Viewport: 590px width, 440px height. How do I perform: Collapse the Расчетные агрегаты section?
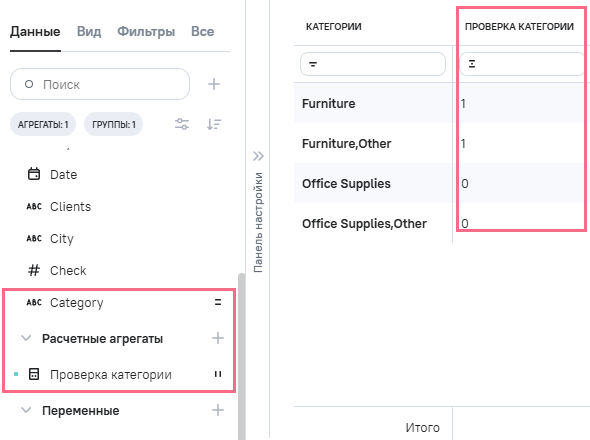26,338
